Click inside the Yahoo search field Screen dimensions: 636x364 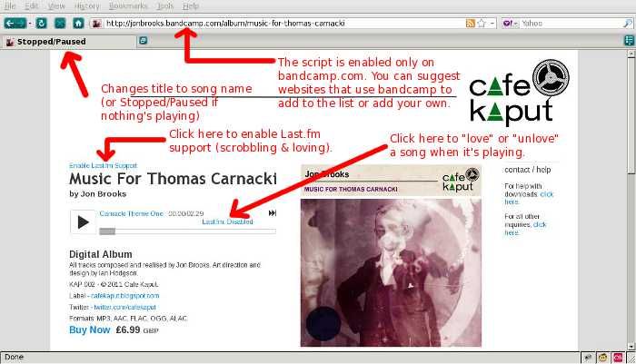pyautogui.click(x=571, y=24)
